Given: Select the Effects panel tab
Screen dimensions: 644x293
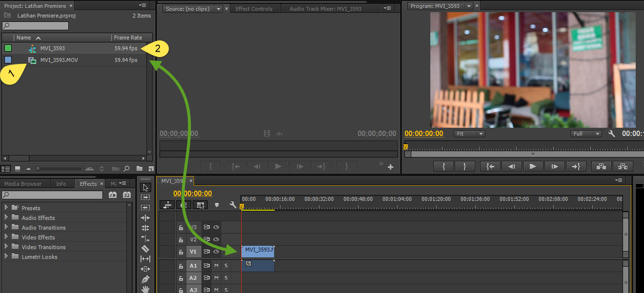Looking at the screenshot, I should (x=88, y=184).
